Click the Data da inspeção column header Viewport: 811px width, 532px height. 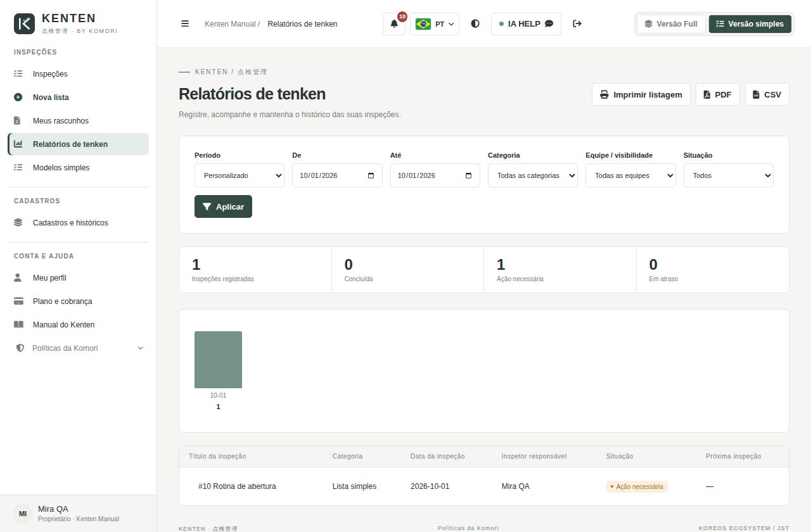pyautogui.click(x=438, y=456)
